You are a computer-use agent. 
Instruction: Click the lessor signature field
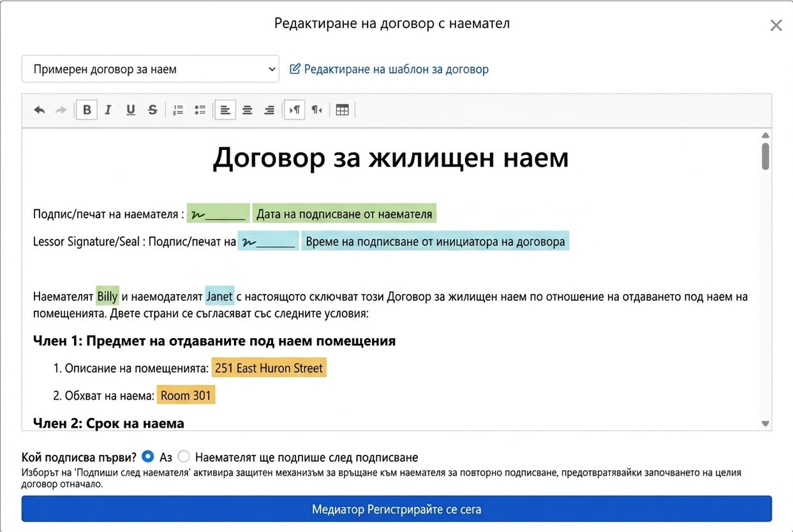(268, 242)
